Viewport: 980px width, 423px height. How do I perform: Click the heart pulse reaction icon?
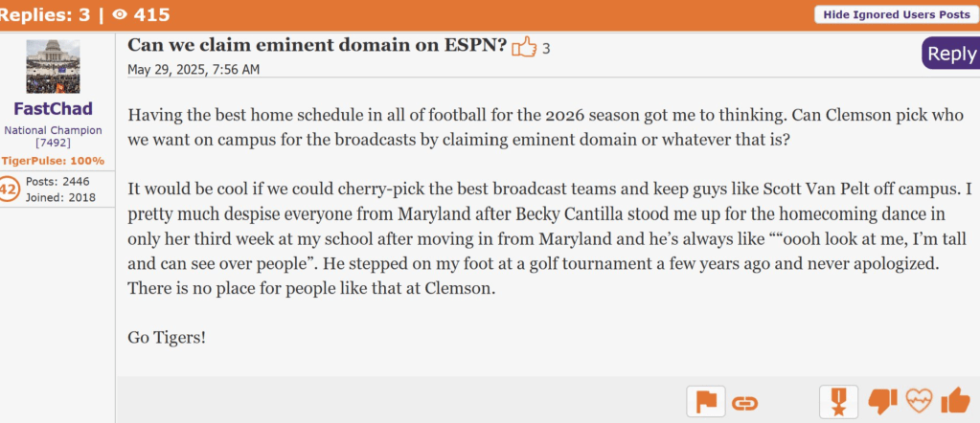click(919, 402)
